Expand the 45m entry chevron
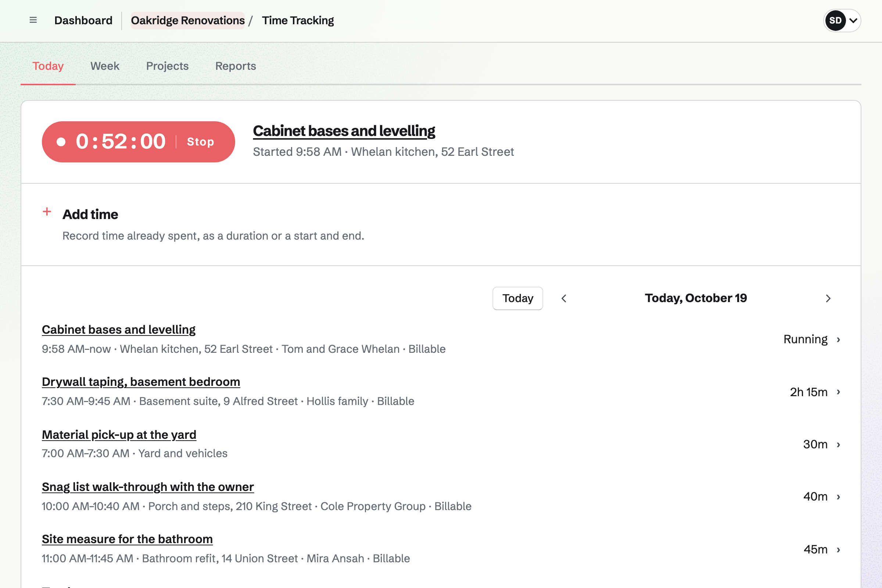The image size is (882, 588). coord(839,549)
